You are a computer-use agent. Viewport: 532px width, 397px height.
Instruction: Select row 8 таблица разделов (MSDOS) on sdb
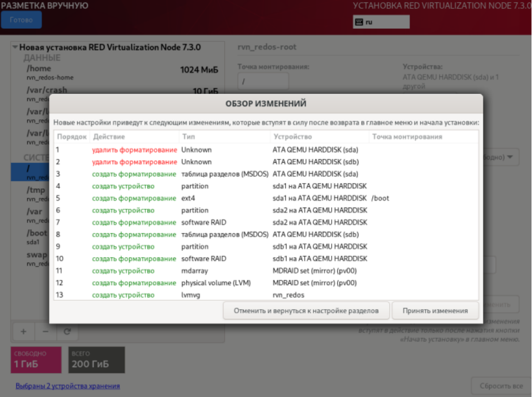coord(266,234)
